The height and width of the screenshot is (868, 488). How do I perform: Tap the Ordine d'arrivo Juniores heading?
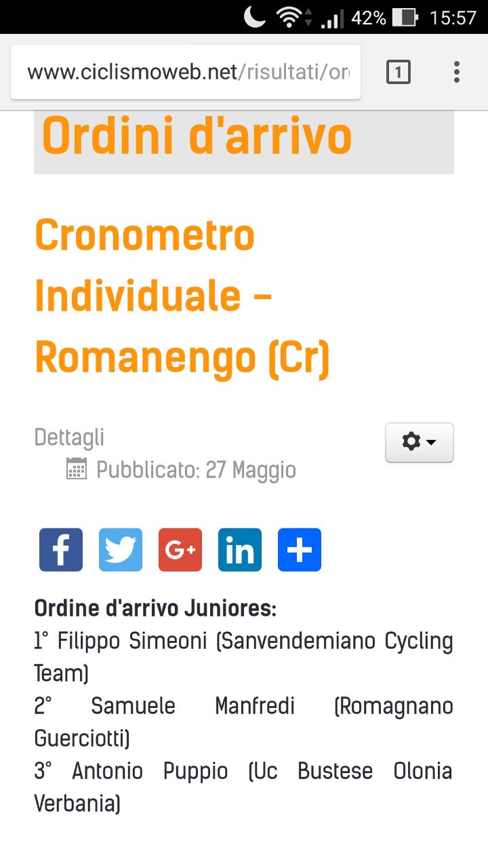click(x=155, y=608)
